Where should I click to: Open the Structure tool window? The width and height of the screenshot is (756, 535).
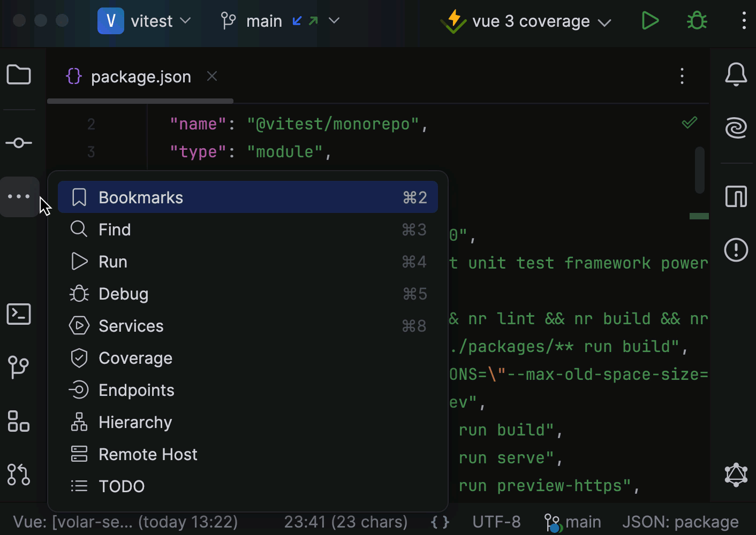point(19,422)
